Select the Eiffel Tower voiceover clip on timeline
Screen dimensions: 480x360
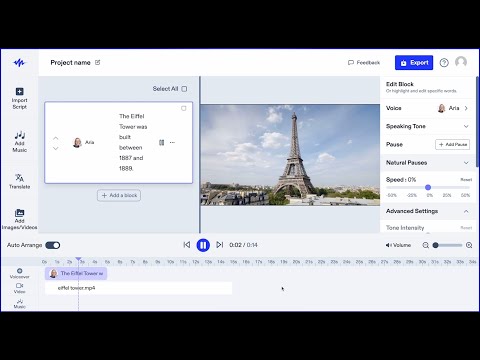(x=76, y=273)
